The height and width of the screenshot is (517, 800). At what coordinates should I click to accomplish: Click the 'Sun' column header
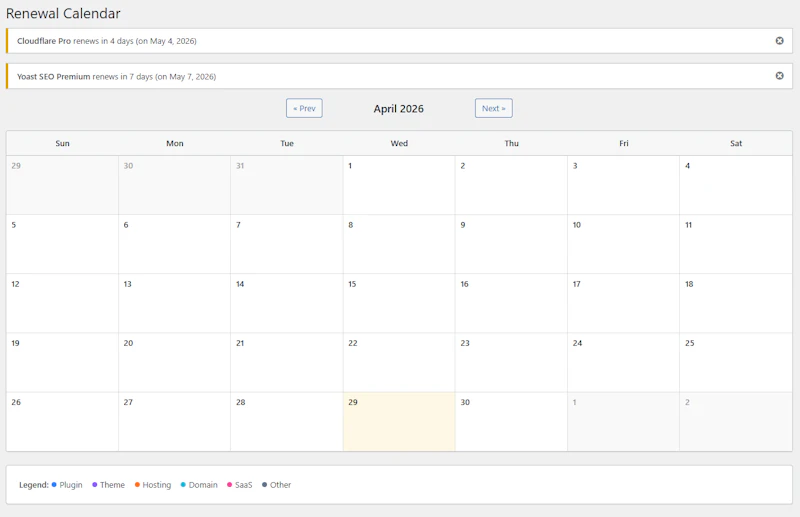point(62,143)
